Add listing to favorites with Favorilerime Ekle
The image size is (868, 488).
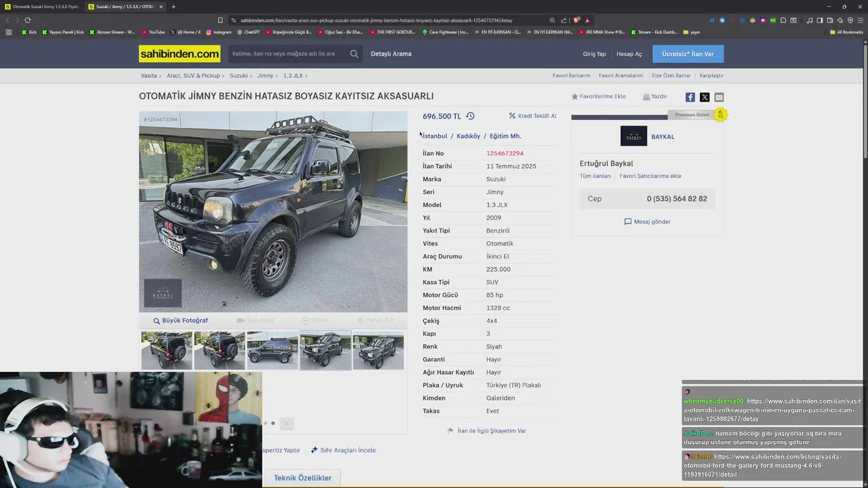click(x=599, y=96)
